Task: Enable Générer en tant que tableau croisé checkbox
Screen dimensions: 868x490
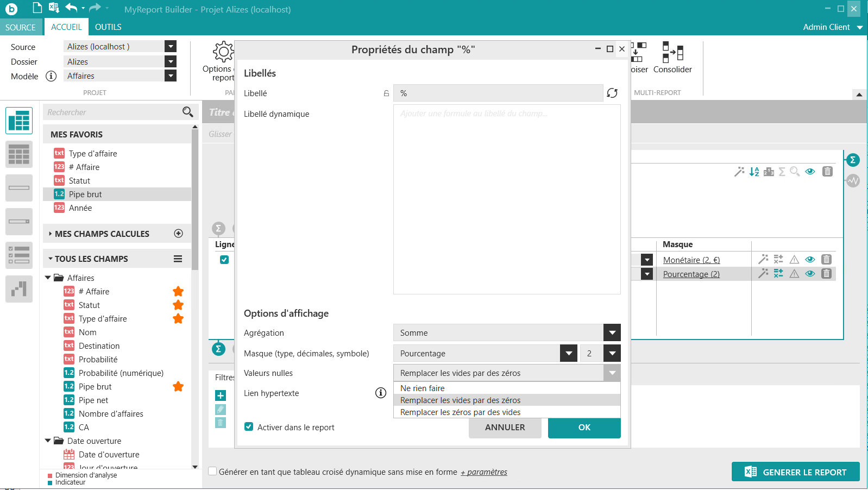Action: [x=213, y=472]
